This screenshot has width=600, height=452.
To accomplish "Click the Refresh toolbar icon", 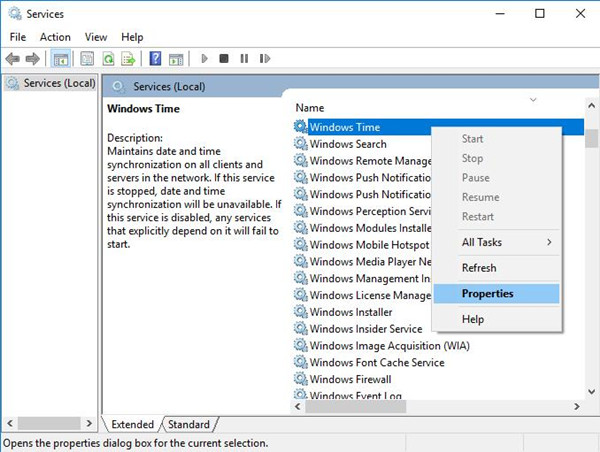I will pos(108,59).
